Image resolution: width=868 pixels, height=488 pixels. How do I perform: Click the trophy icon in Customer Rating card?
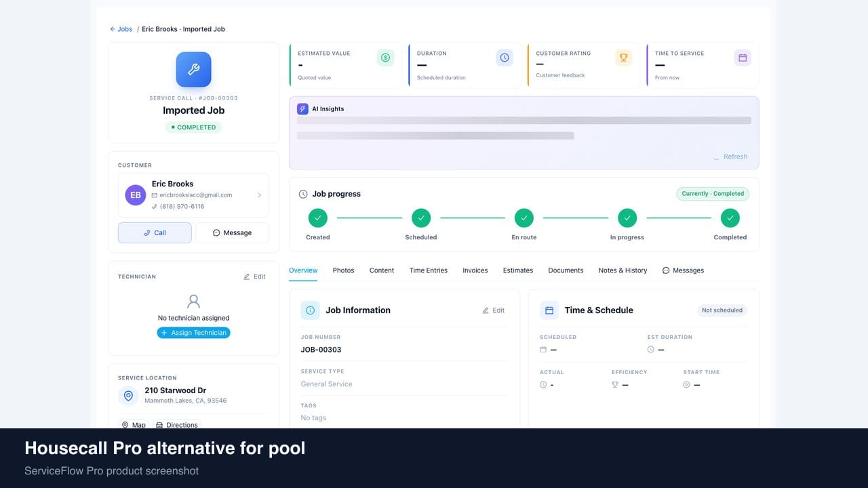point(623,58)
